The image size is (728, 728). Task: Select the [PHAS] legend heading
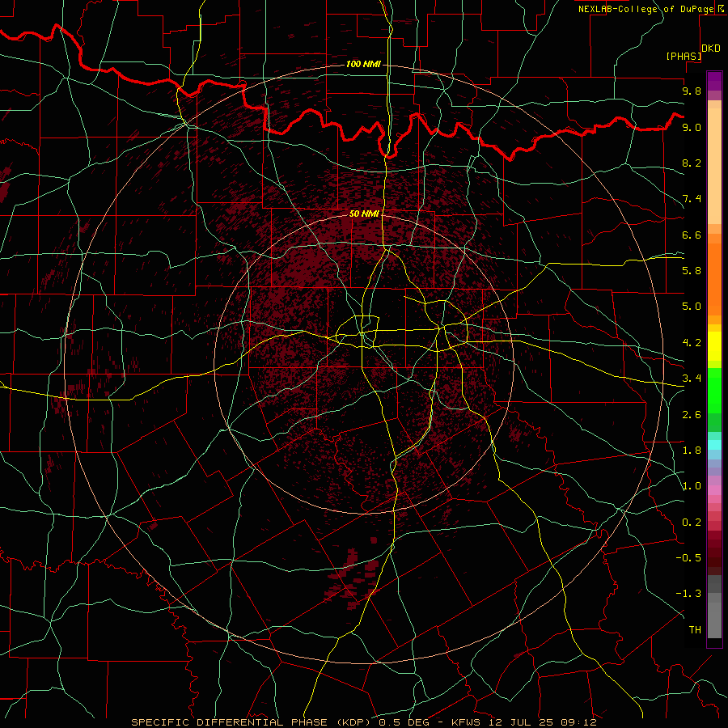coord(684,56)
